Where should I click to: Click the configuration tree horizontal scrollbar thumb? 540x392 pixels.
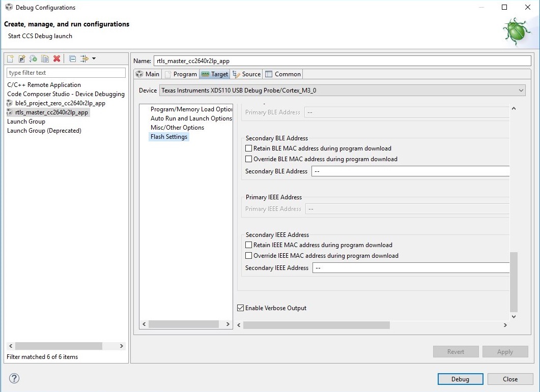click(59, 346)
